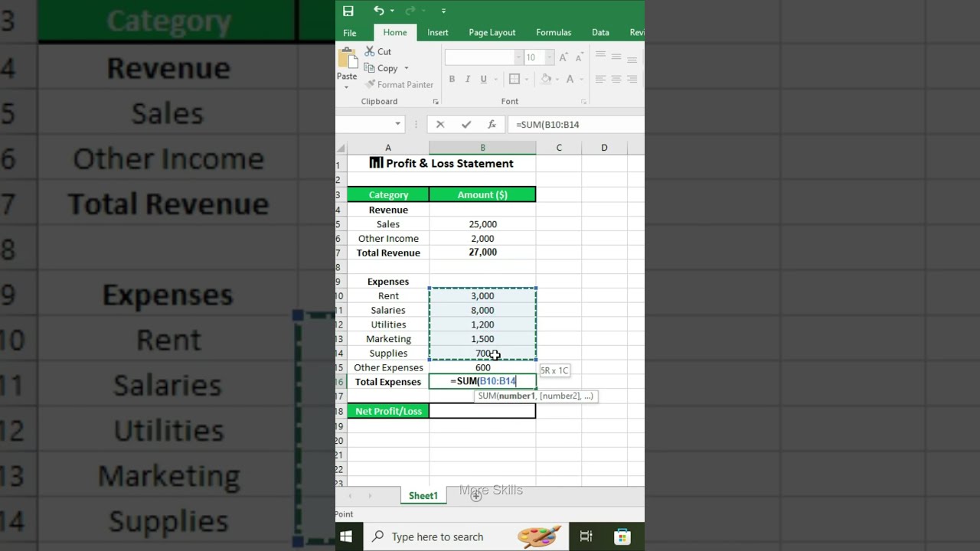Toggle Bold formatting
This screenshot has width=980, height=551.
452,79
